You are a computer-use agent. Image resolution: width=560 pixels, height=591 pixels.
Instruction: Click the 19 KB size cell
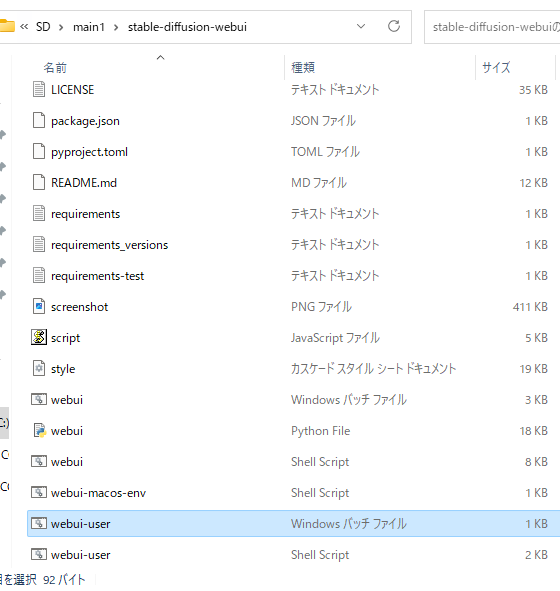coord(533,369)
